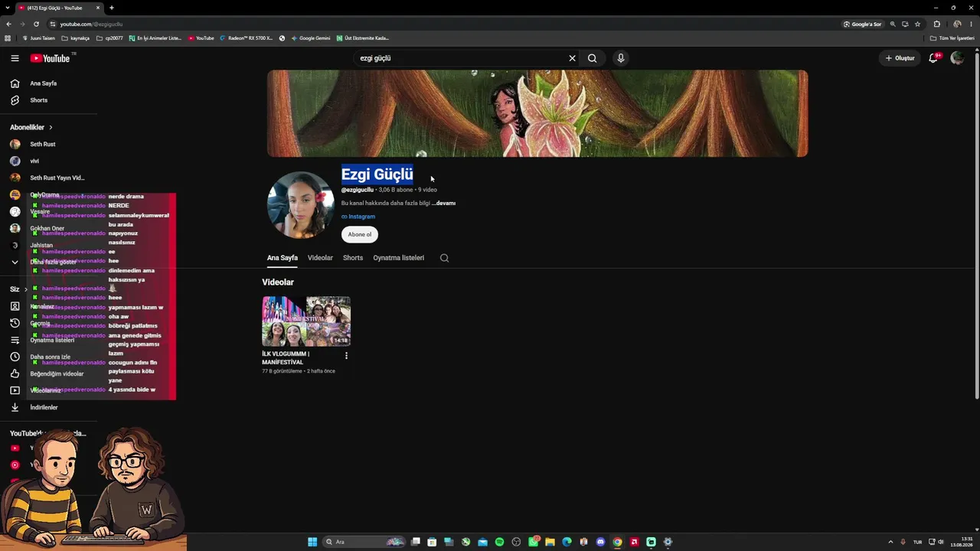
Task: Open Shorts in the left sidebar
Action: pos(38,100)
